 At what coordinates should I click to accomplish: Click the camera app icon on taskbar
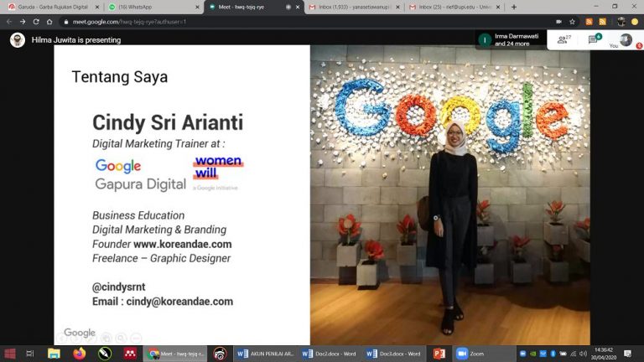[220, 354]
